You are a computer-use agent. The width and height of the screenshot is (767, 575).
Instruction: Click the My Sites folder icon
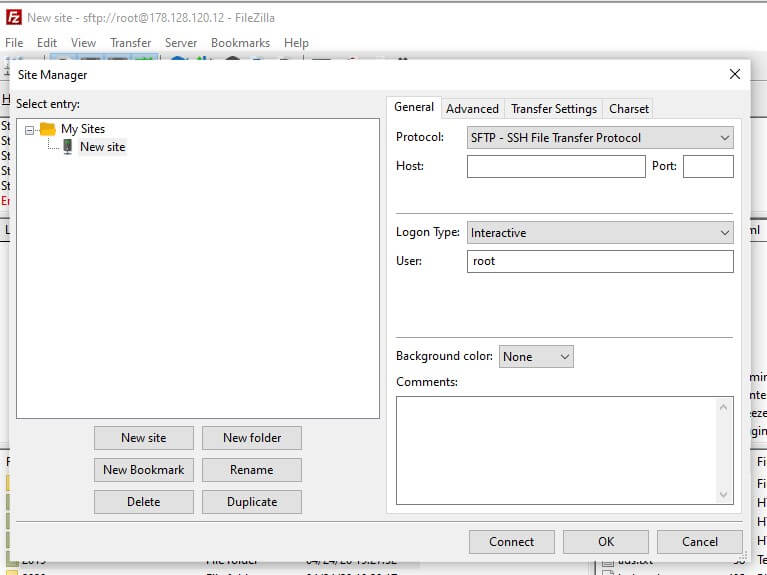point(47,129)
